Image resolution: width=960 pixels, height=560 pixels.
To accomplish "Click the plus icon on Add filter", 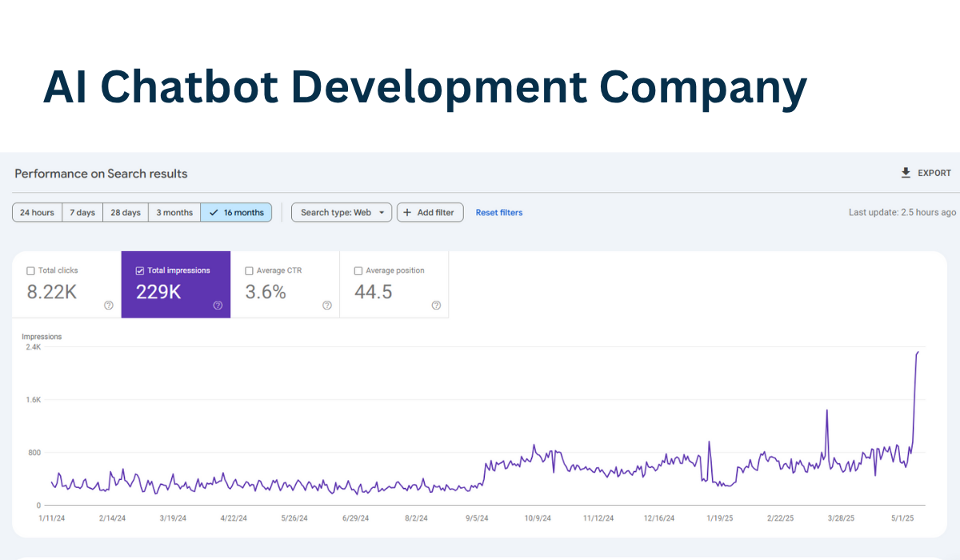I will tap(406, 212).
